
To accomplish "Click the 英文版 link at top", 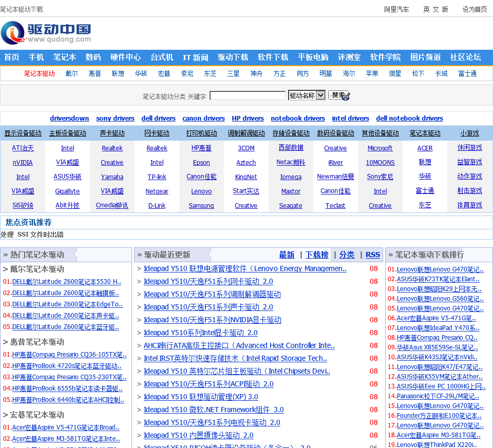I will tap(436, 9).
